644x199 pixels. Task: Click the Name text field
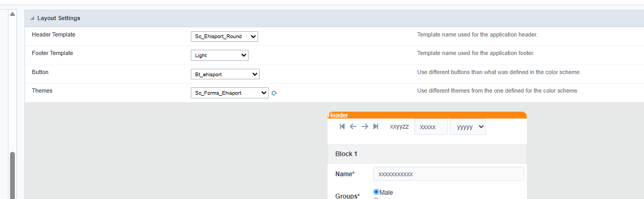pyautogui.click(x=448, y=174)
